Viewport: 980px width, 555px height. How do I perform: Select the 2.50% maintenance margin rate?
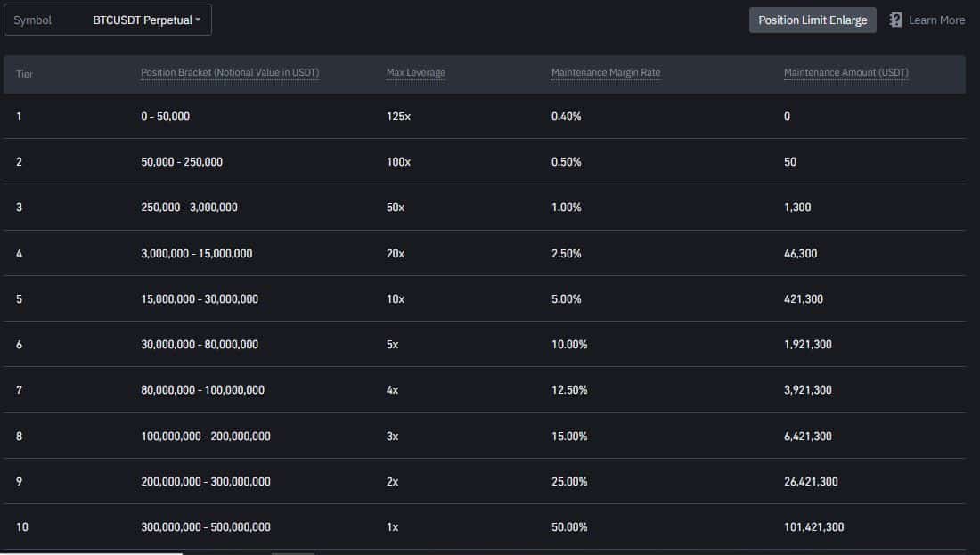[x=566, y=254]
